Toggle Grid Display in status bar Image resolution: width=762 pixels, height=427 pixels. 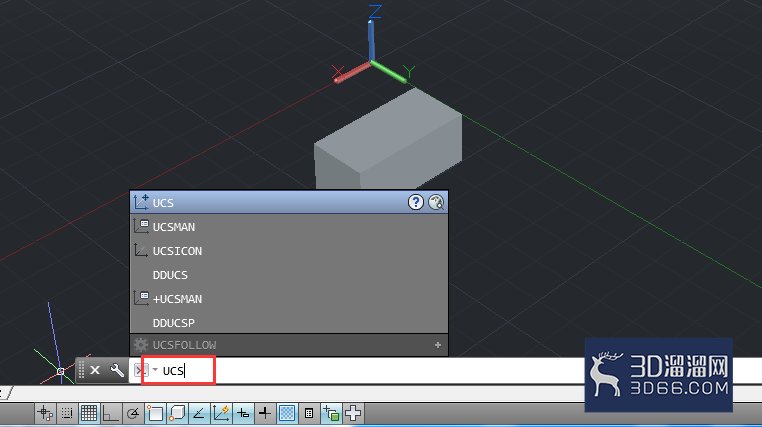pos(89,413)
